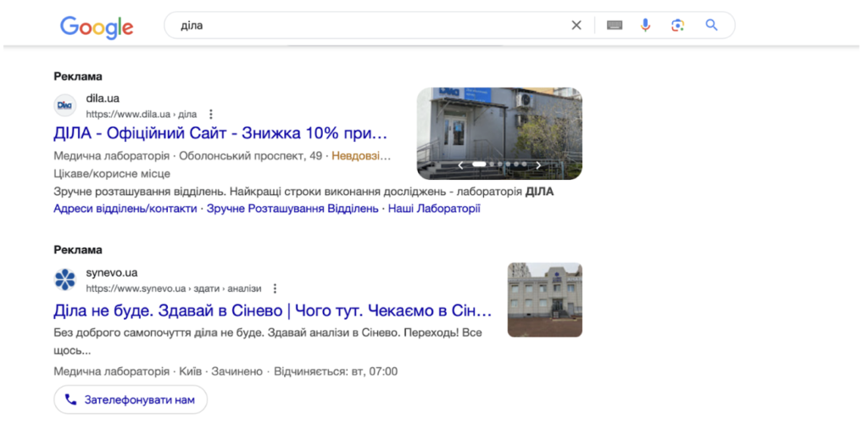
Task: Click the dila.ua URL breadcrumb text
Action: [142, 114]
